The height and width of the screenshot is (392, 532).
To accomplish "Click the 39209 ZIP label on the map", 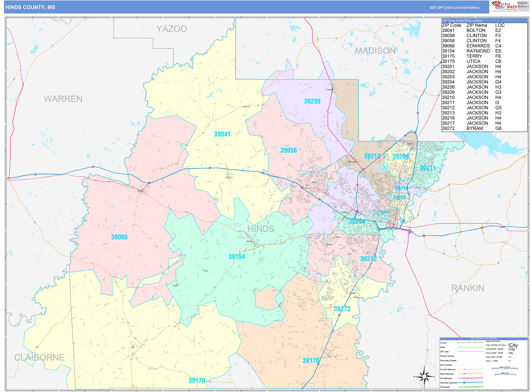I will 312,101.
